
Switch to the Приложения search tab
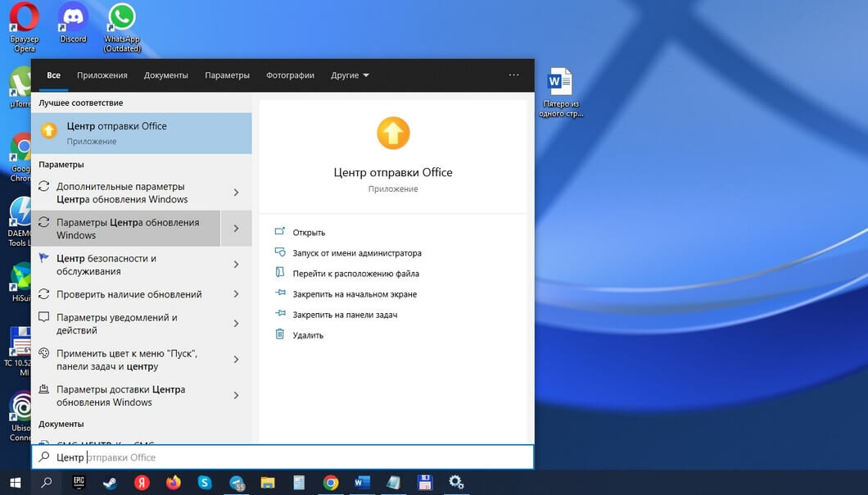pos(102,75)
